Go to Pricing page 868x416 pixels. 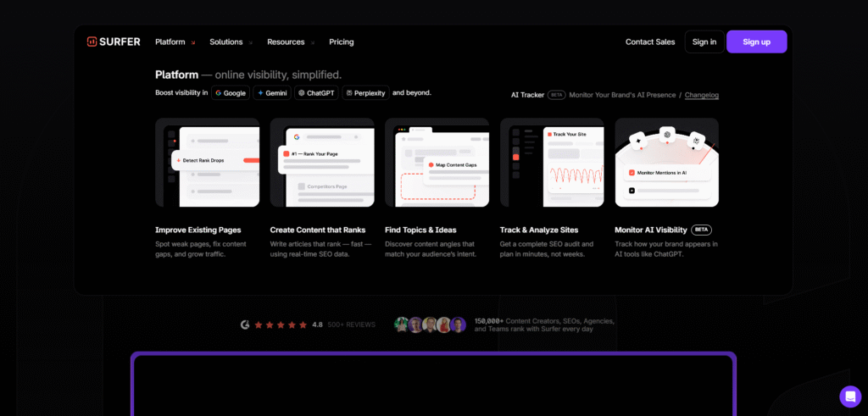341,42
